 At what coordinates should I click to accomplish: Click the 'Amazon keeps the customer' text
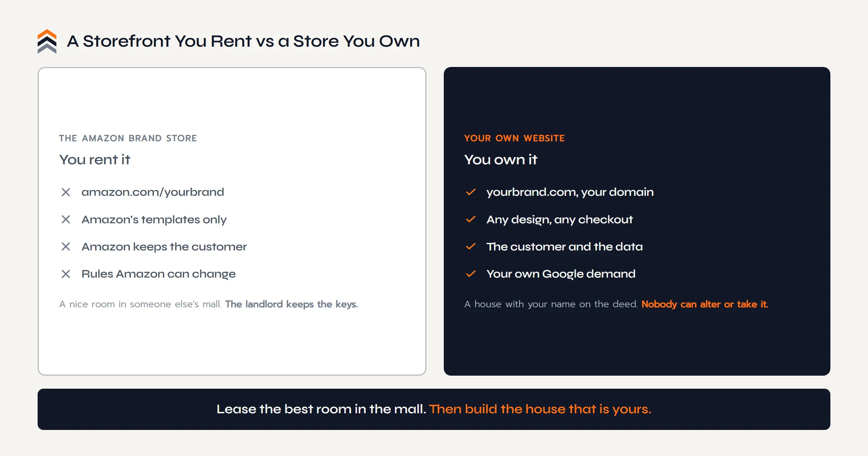164,247
